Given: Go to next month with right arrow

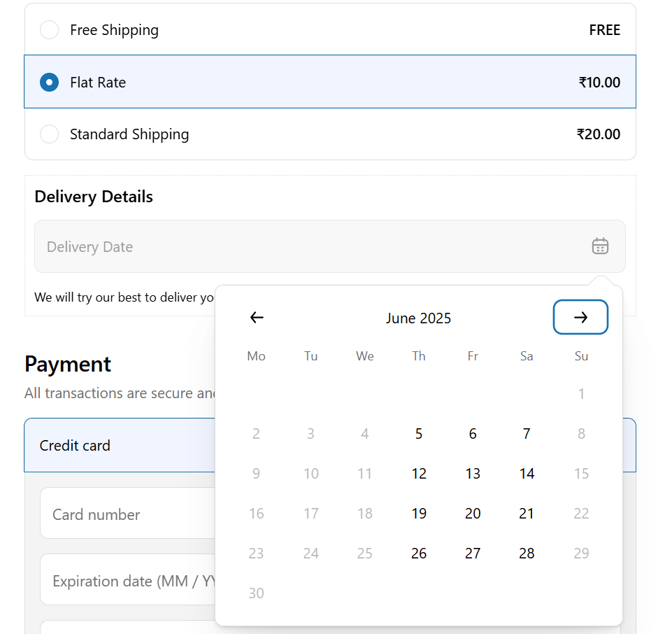Looking at the screenshot, I should coord(580,317).
